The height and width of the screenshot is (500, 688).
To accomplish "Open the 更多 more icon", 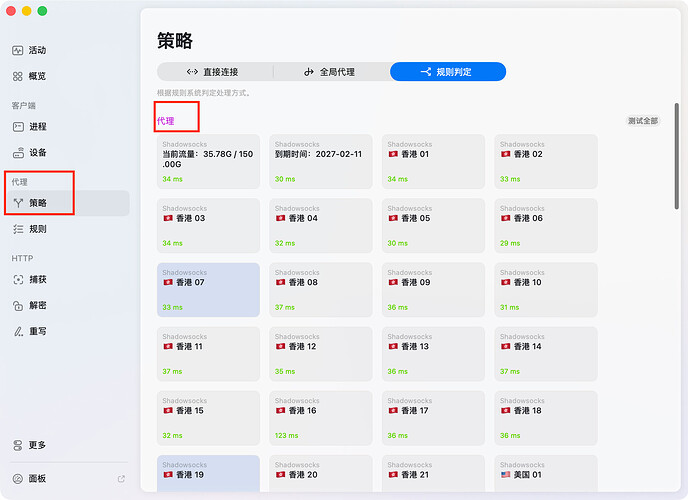I will click(x=18, y=445).
